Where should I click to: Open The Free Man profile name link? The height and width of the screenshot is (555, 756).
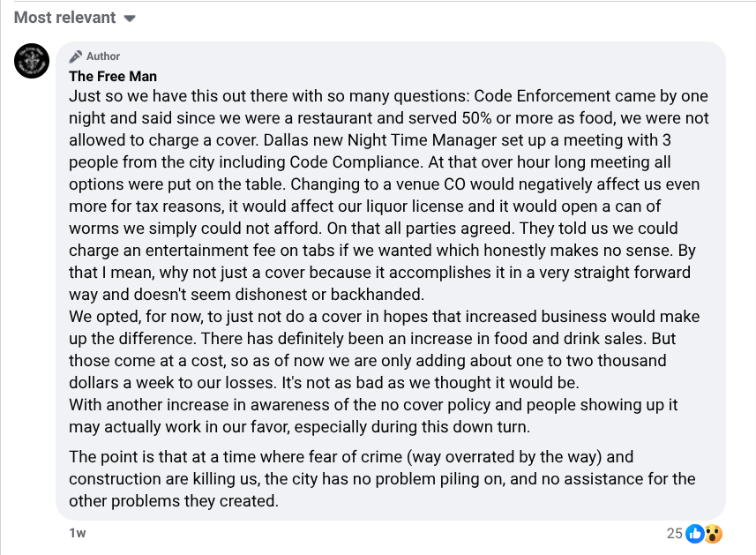tap(113, 76)
